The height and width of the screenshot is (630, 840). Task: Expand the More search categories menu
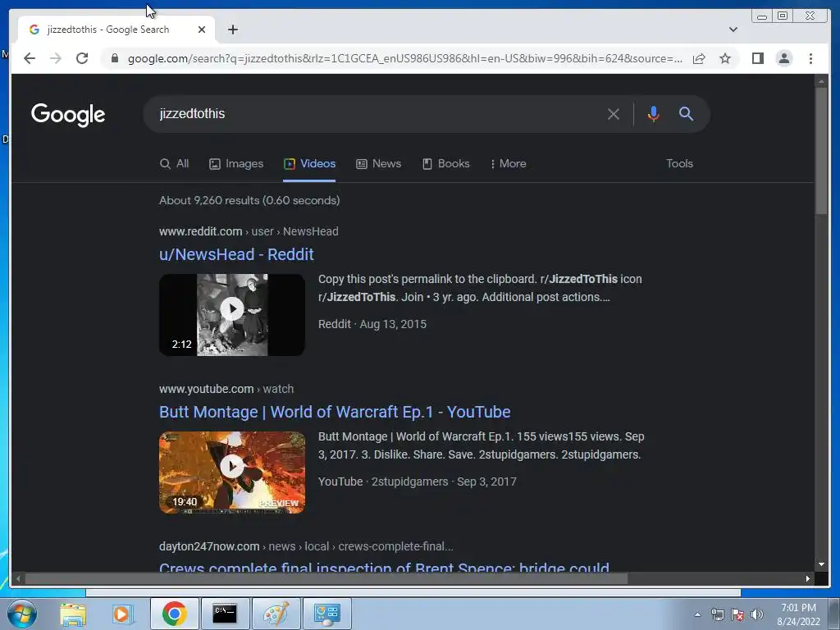(508, 163)
